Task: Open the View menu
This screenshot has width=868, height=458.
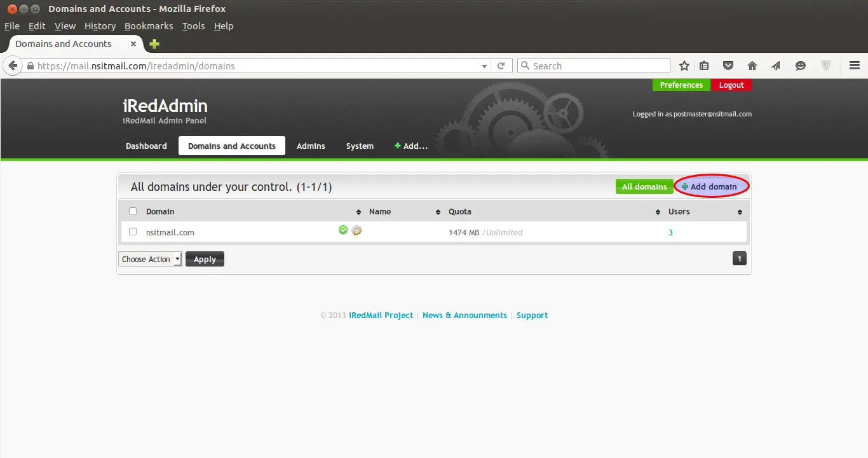Action: [65, 26]
